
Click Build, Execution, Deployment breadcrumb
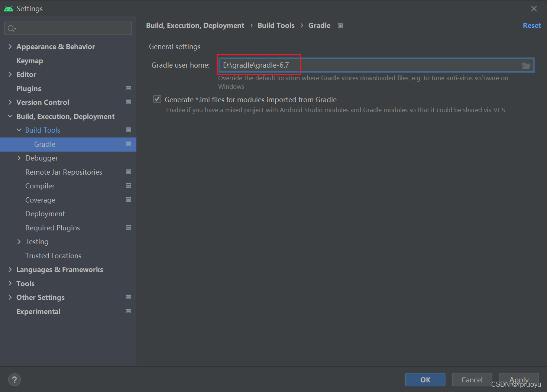pyautogui.click(x=195, y=26)
